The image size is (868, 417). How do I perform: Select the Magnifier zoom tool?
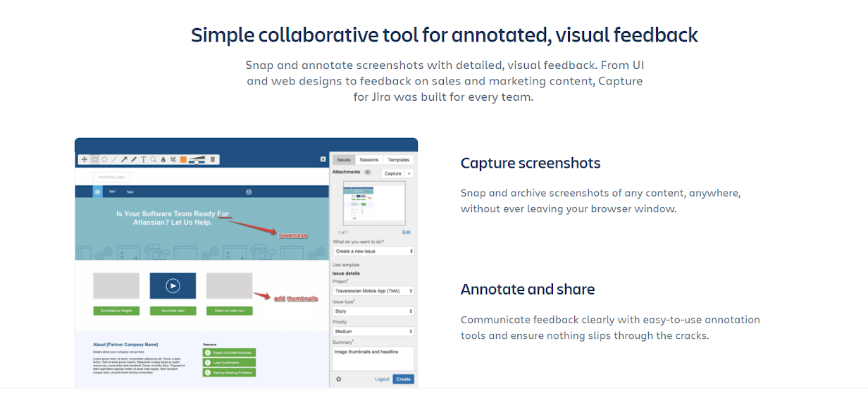click(x=154, y=160)
